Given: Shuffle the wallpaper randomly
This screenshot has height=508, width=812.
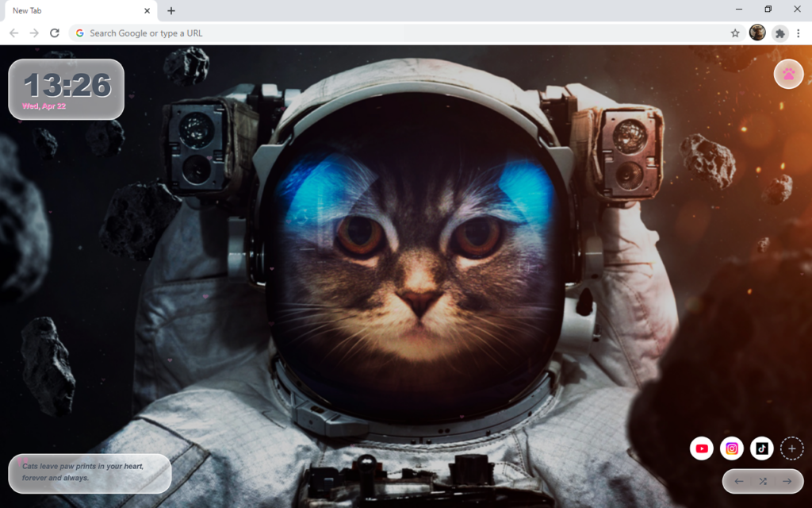Looking at the screenshot, I should (x=763, y=481).
